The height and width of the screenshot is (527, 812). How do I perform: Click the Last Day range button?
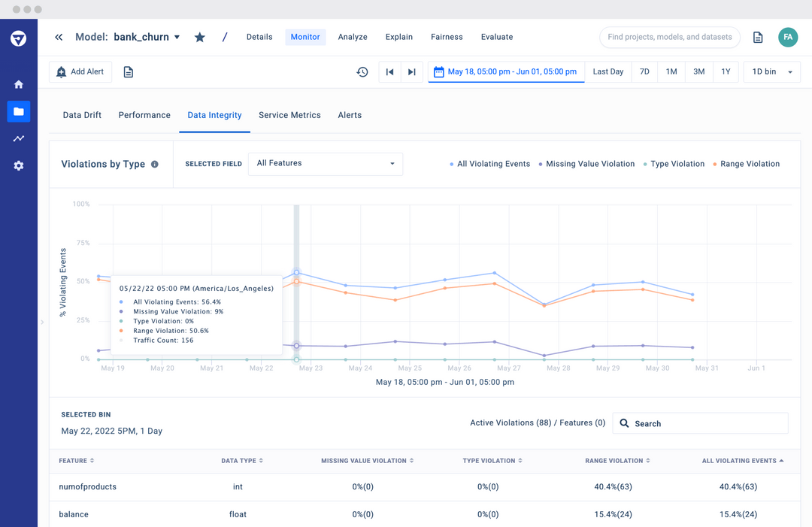tap(607, 71)
